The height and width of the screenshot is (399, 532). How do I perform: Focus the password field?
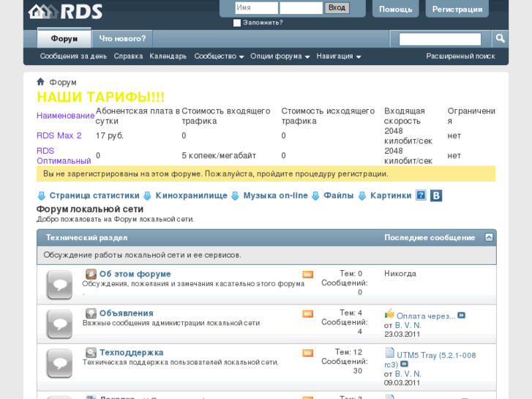tap(301, 8)
